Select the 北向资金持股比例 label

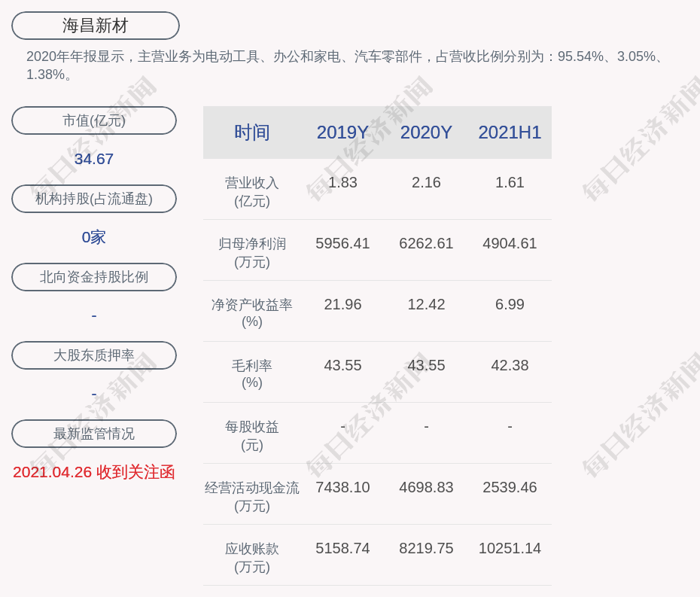tap(94, 277)
